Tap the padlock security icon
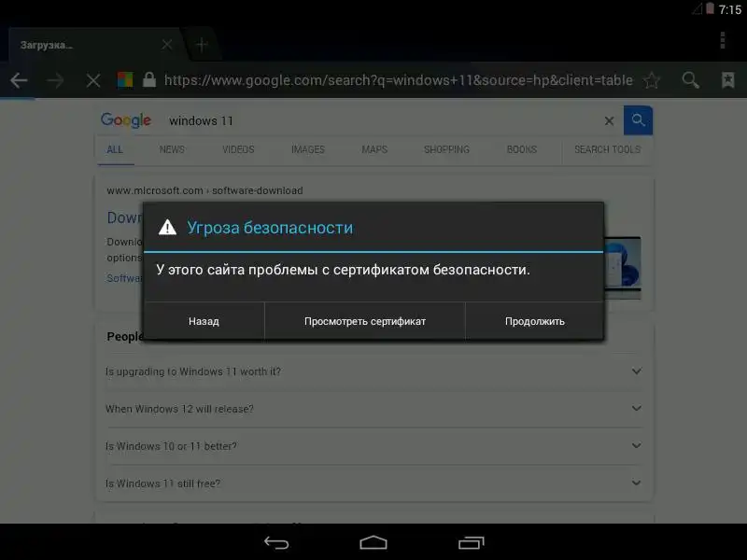The image size is (747, 560). [149, 79]
